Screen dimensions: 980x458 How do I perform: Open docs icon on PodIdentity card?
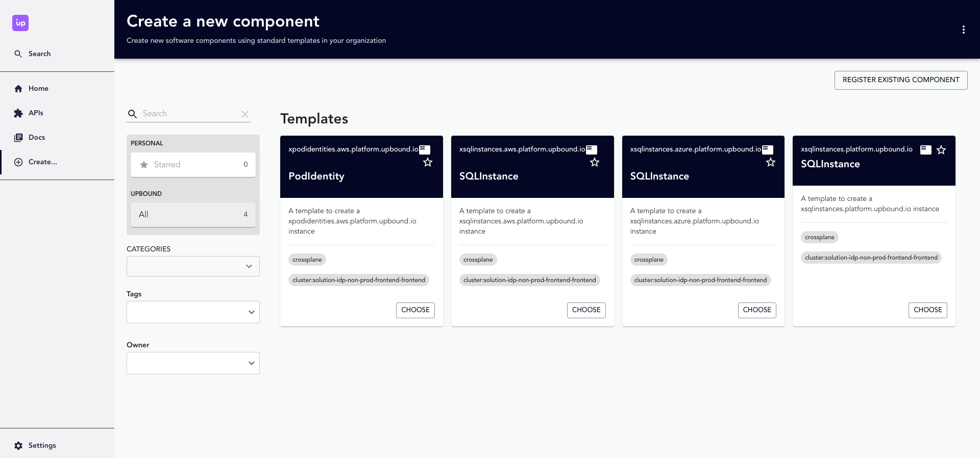(425, 149)
